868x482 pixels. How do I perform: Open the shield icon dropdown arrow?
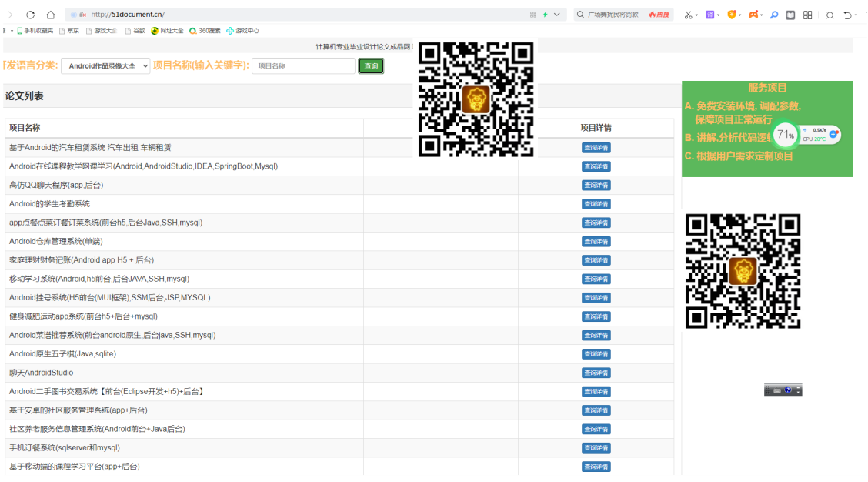739,15
